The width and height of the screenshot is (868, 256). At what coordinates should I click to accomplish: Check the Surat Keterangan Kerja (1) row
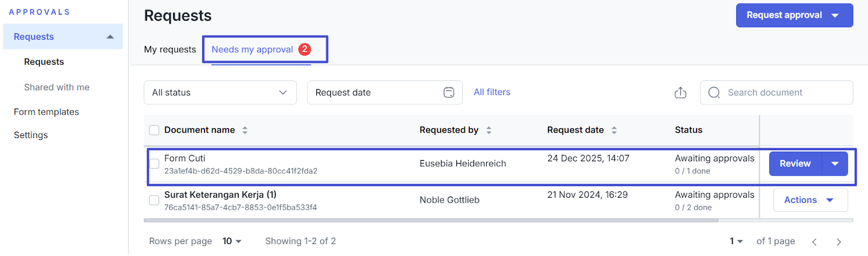coord(154,200)
